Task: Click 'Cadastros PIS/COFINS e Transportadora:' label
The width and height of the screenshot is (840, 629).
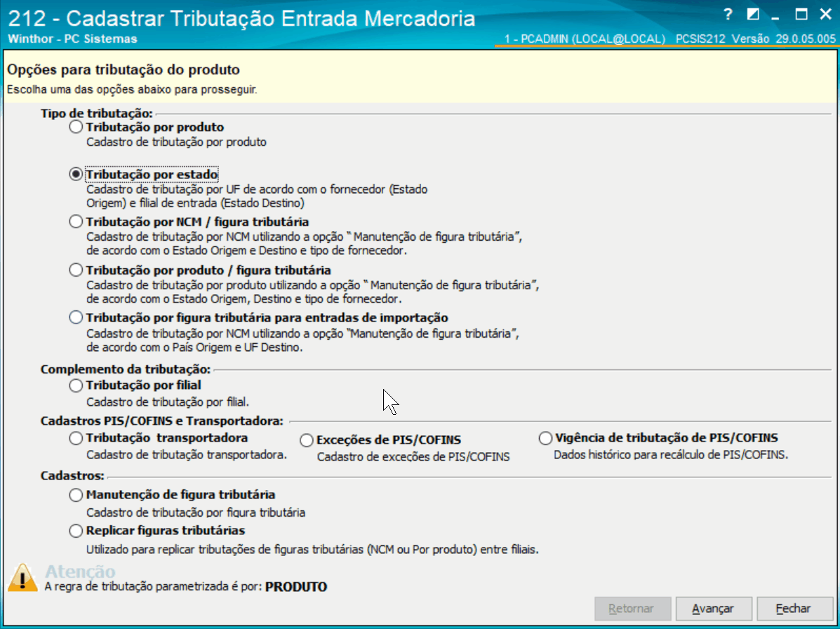Action: [x=161, y=421]
